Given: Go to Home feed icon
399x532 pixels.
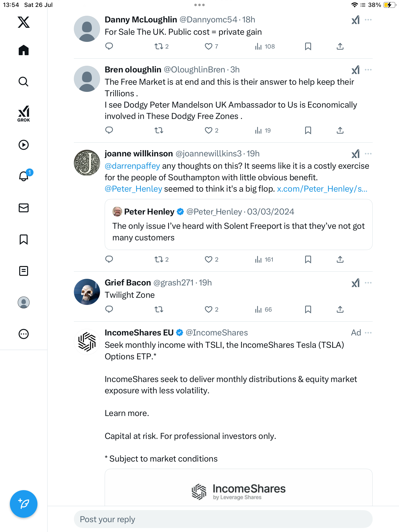Looking at the screenshot, I should point(24,50).
